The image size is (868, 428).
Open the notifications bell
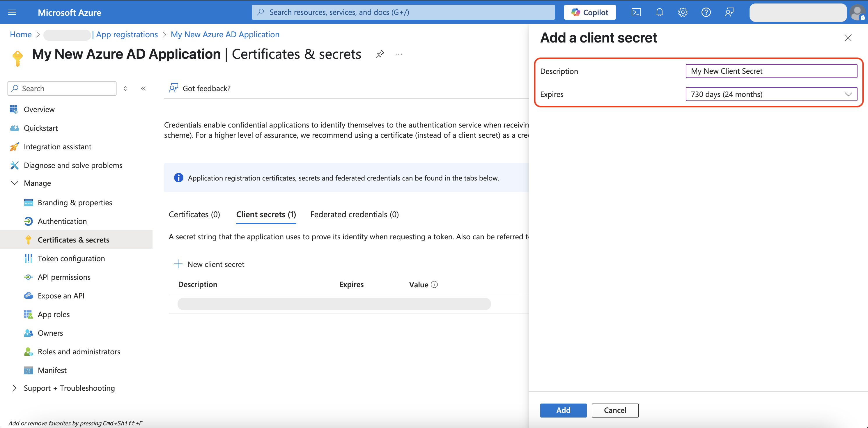tap(659, 13)
